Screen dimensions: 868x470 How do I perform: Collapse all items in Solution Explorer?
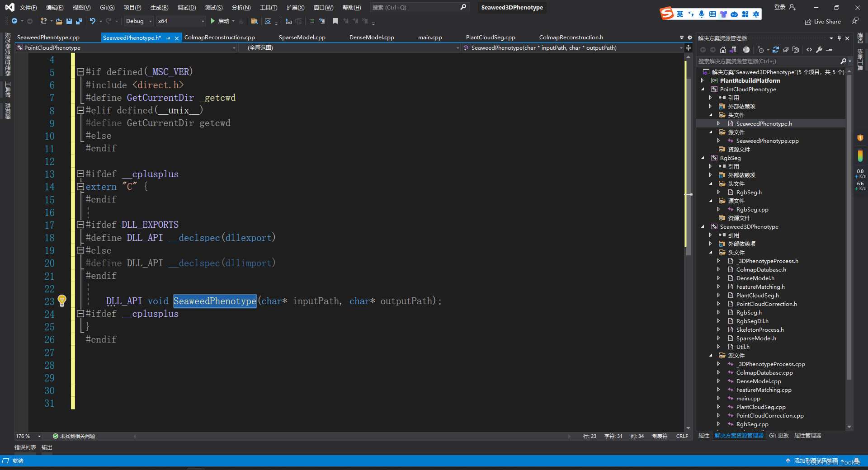click(786, 50)
